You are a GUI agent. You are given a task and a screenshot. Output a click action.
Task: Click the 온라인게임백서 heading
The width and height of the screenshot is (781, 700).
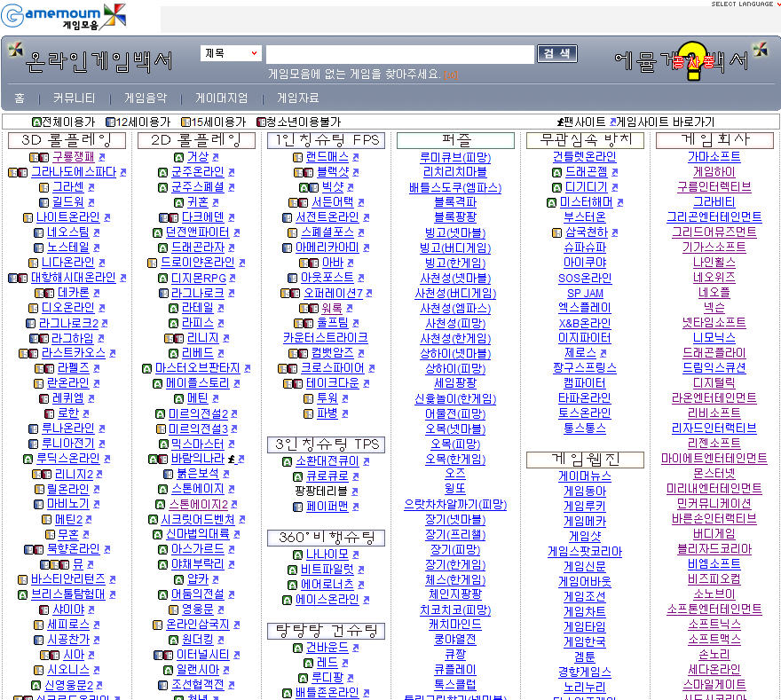coord(99,62)
